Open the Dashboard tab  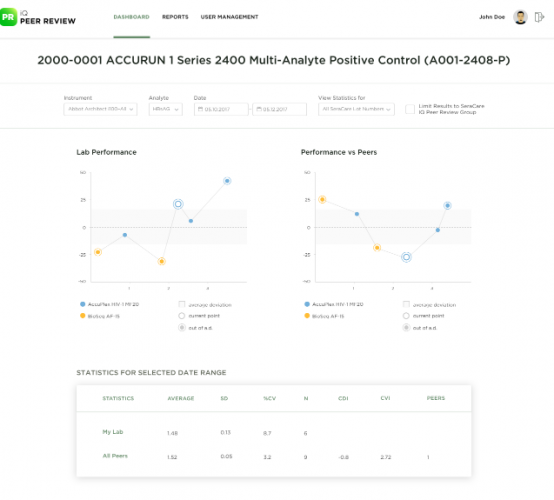[x=131, y=17]
